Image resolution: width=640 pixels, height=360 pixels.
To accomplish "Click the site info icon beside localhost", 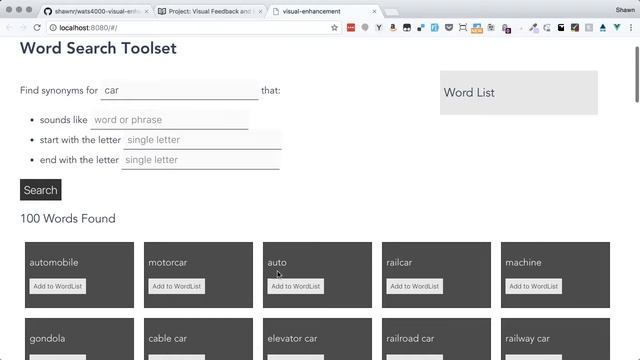I will (x=53, y=28).
